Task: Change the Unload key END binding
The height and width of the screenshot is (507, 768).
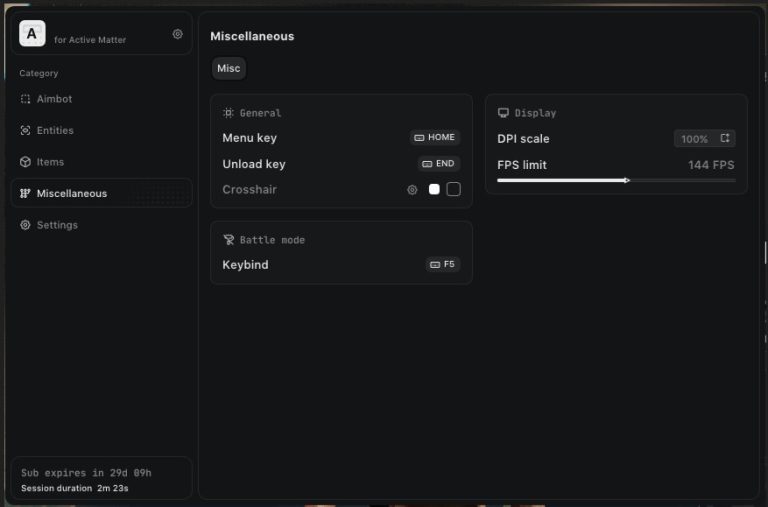Action: (x=439, y=164)
